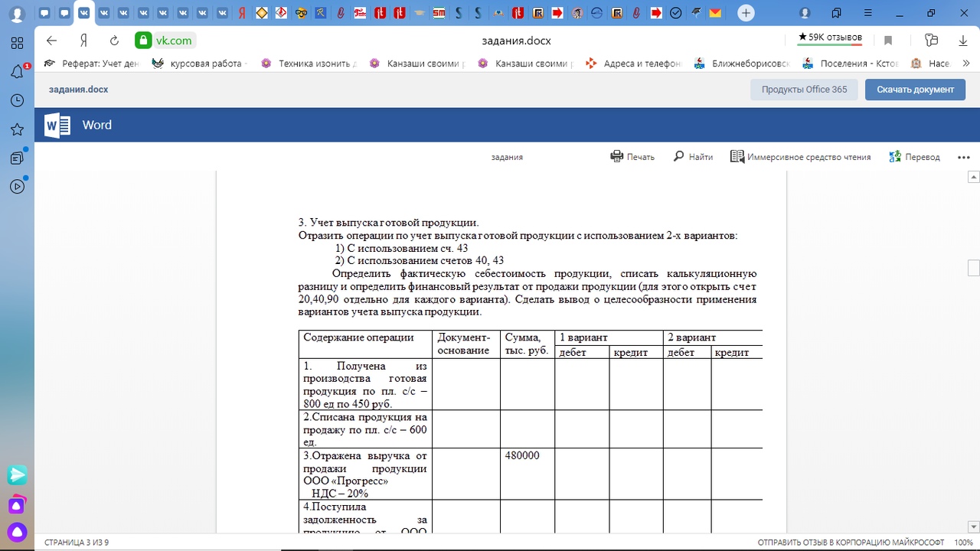The image size is (980, 551).
Task: Click the green lock security icon
Action: pos(143,41)
